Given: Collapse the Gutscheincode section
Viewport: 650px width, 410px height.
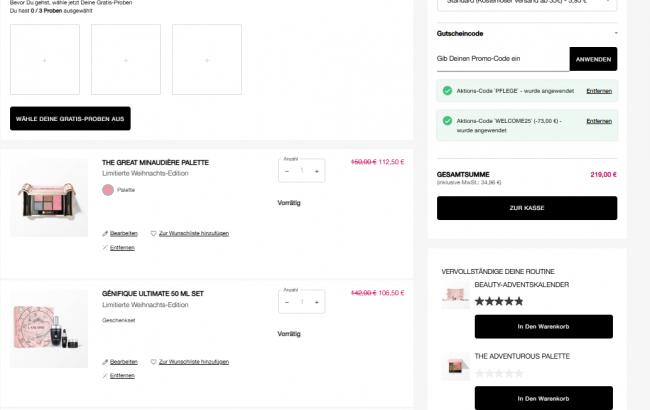Looking at the screenshot, I should (615, 34).
